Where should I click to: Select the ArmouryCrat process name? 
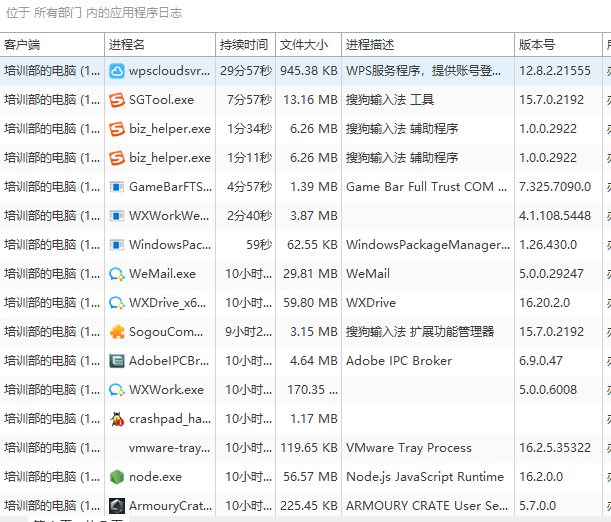click(x=170, y=506)
